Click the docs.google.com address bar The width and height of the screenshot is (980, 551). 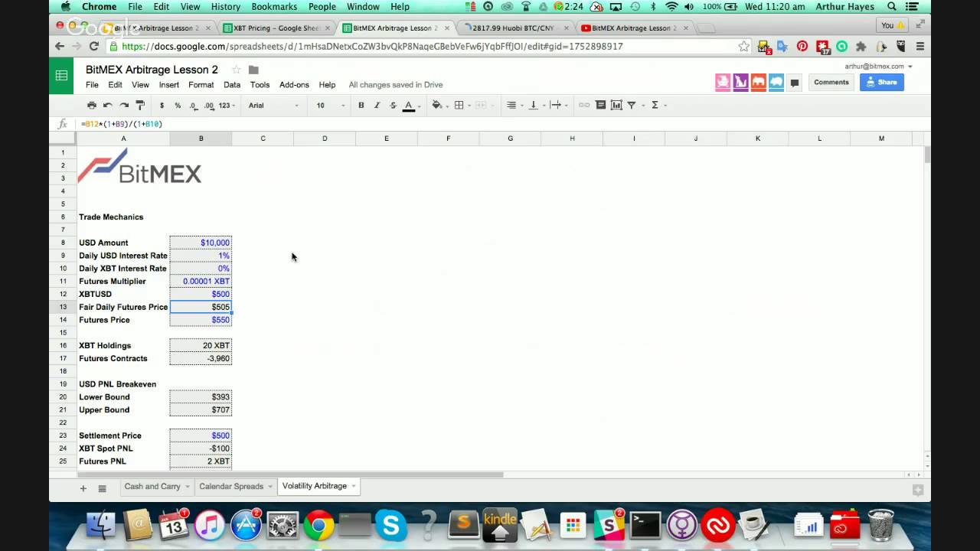click(x=429, y=47)
